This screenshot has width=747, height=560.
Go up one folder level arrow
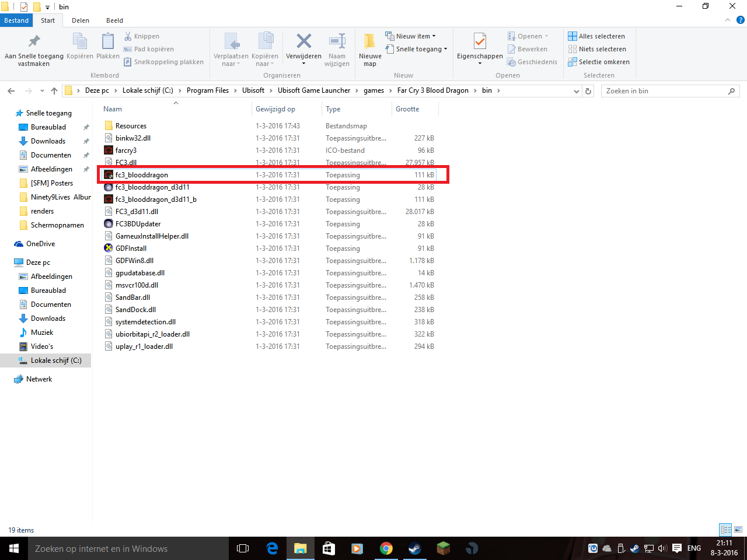54,91
